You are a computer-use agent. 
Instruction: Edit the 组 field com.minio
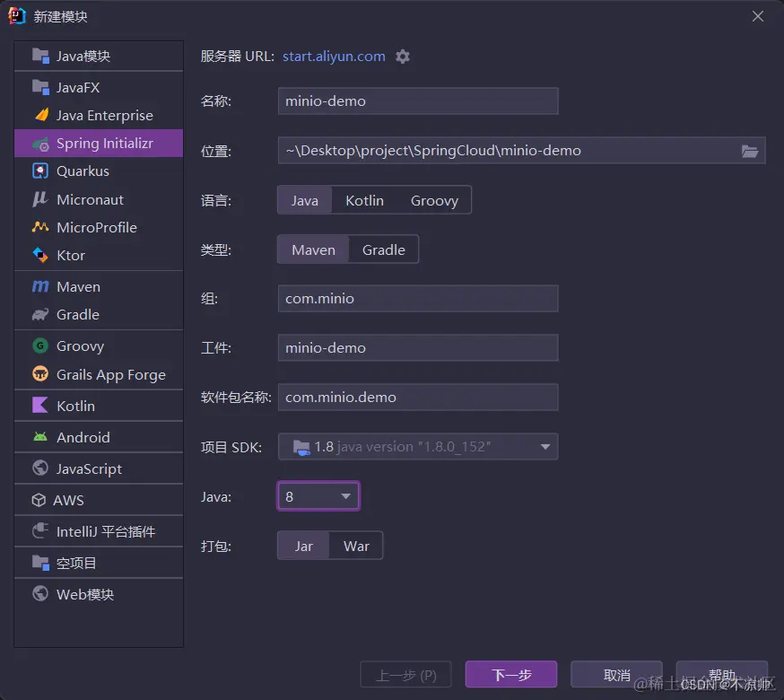(x=418, y=298)
